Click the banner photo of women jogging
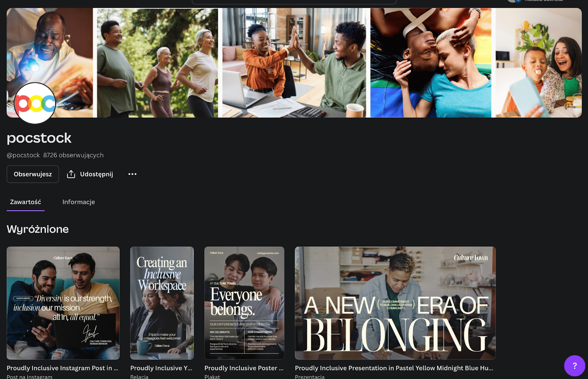The height and width of the screenshot is (379, 588). (157, 63)
